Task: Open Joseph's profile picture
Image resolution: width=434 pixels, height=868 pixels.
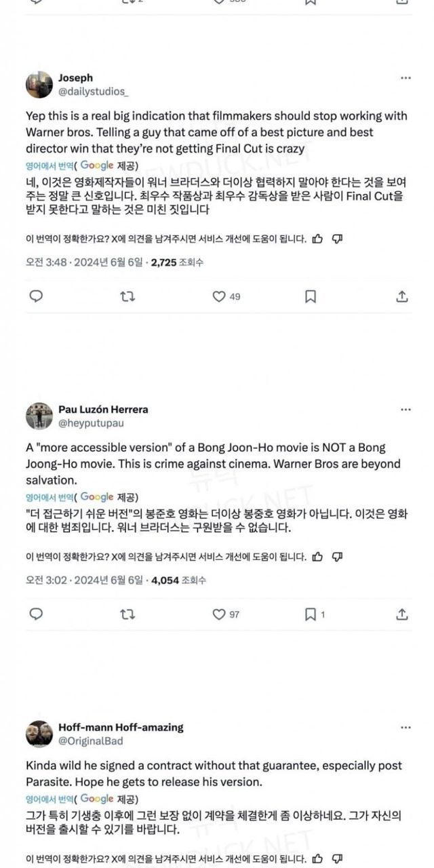Action: (39, 84)
